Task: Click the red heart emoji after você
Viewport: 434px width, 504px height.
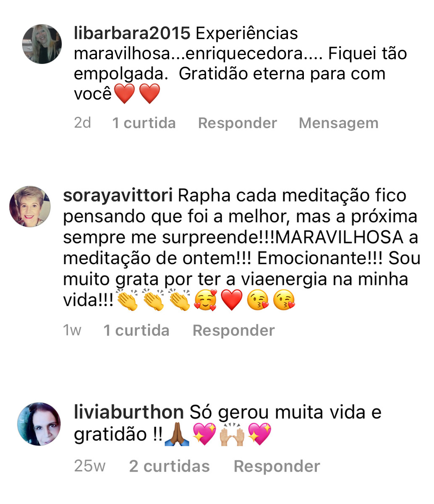Action: [125, 94]
